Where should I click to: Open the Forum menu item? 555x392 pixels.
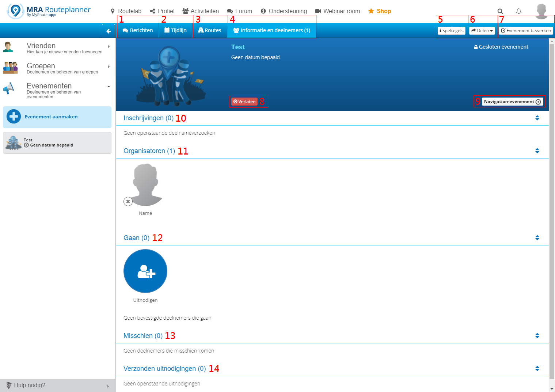240,11
